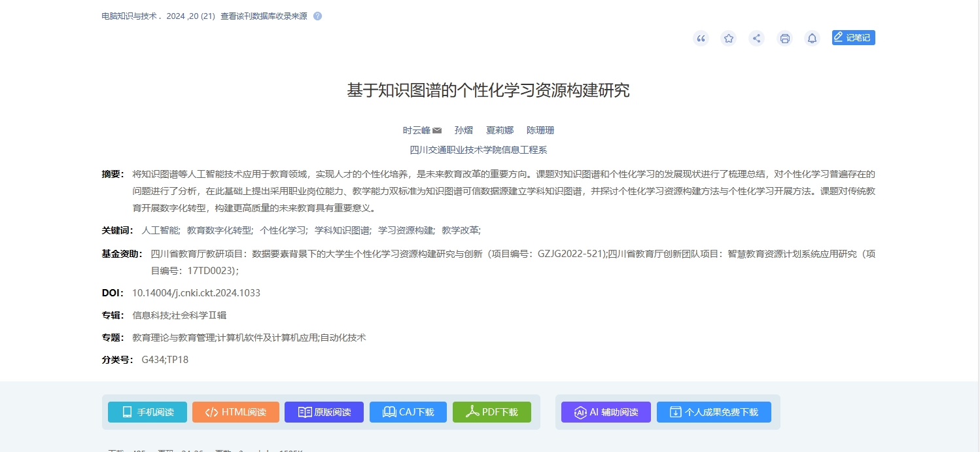Viewport: 980px width, 452px height.
Task: Click the help question mark beside journal info
Action: [317, 16]
